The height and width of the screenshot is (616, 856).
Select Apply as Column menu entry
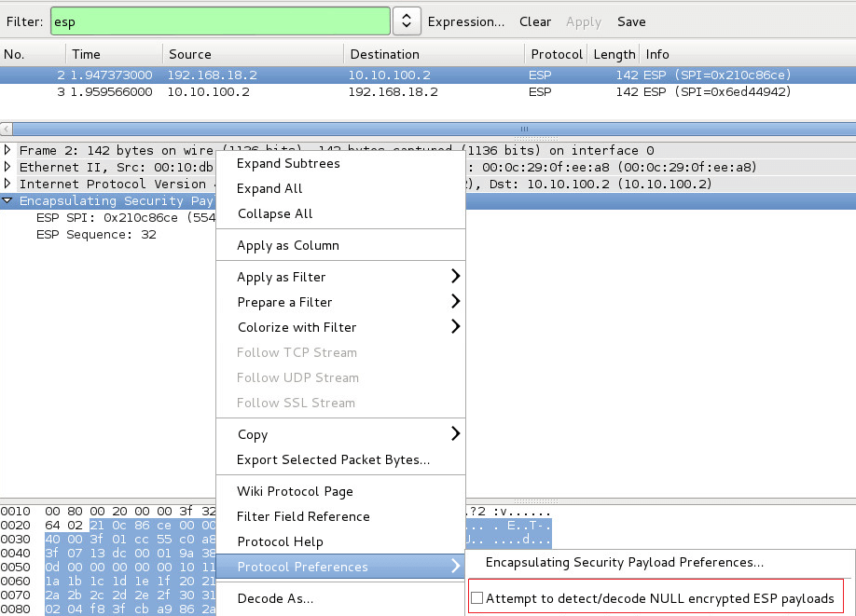340,245
